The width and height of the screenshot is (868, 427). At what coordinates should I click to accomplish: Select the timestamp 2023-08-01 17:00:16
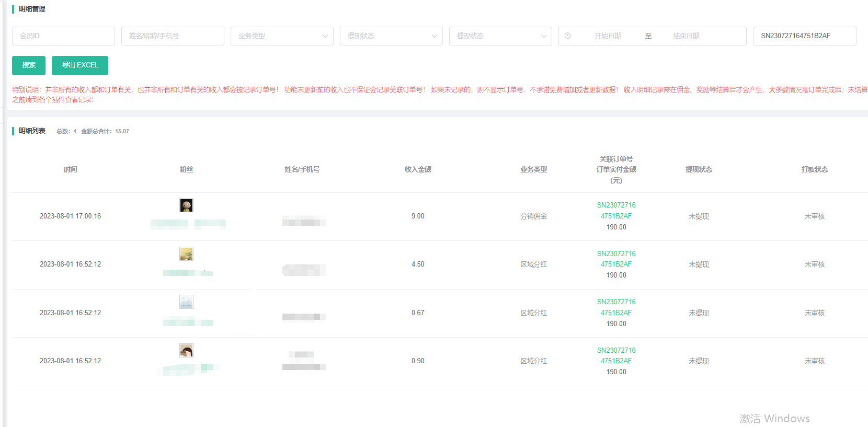coord(70,216)
